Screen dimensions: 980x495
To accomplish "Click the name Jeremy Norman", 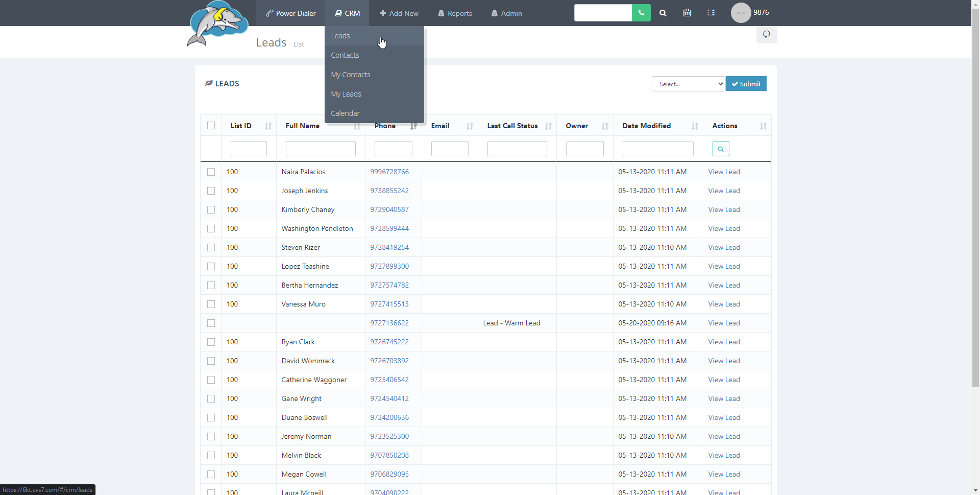I will tap(306, 436).
